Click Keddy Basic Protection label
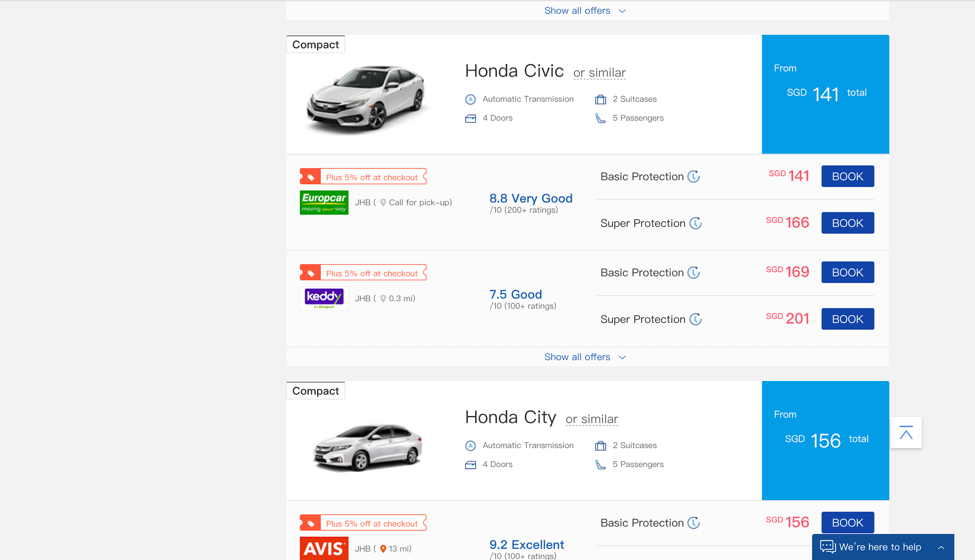The image size is (975, 560). (x=642, y=272)
